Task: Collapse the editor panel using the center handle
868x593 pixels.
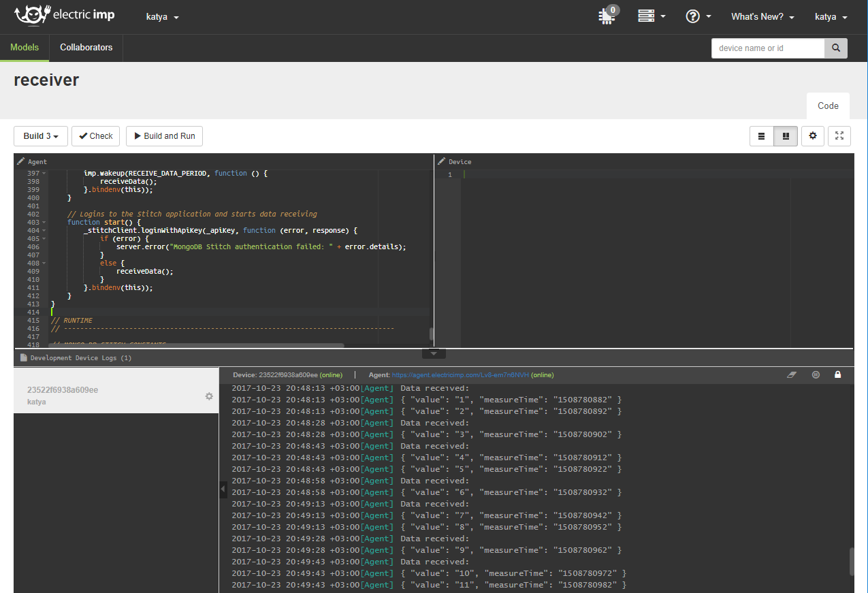Action: point(434,353)
